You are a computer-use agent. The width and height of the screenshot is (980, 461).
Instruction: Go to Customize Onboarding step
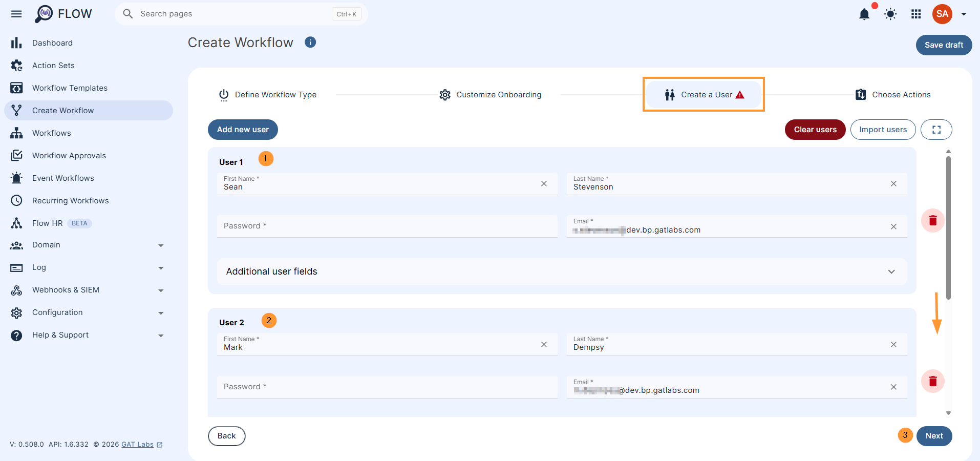(490, 95)
